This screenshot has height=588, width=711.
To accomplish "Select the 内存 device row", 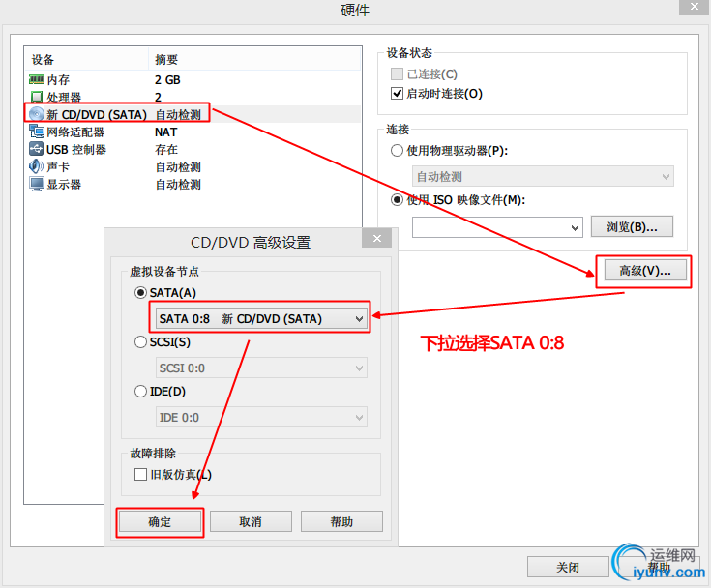I will (x=193, y=80).
